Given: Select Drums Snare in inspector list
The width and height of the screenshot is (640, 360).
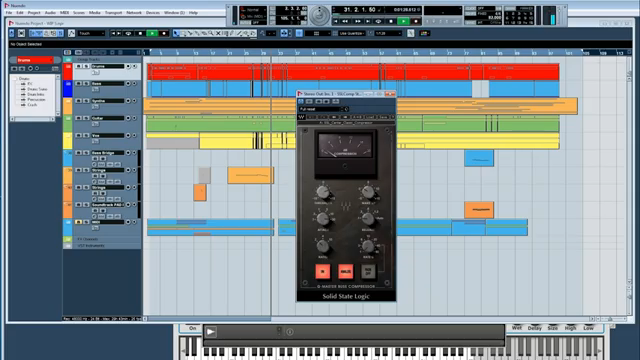Looking at the screenshot, I should (37, 89).
